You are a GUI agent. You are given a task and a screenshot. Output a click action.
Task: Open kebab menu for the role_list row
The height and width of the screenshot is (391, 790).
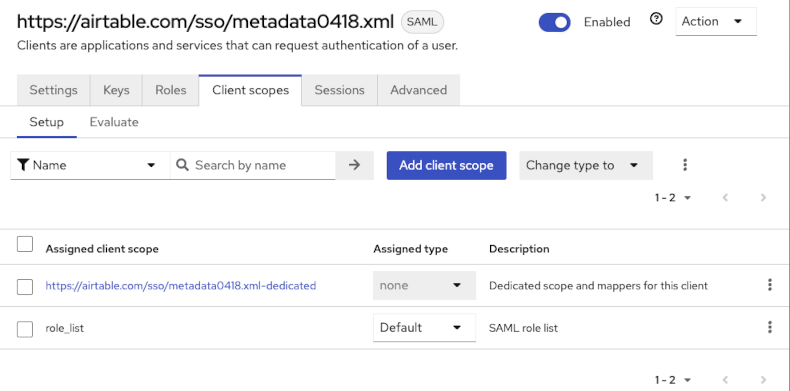click(770, 328)
